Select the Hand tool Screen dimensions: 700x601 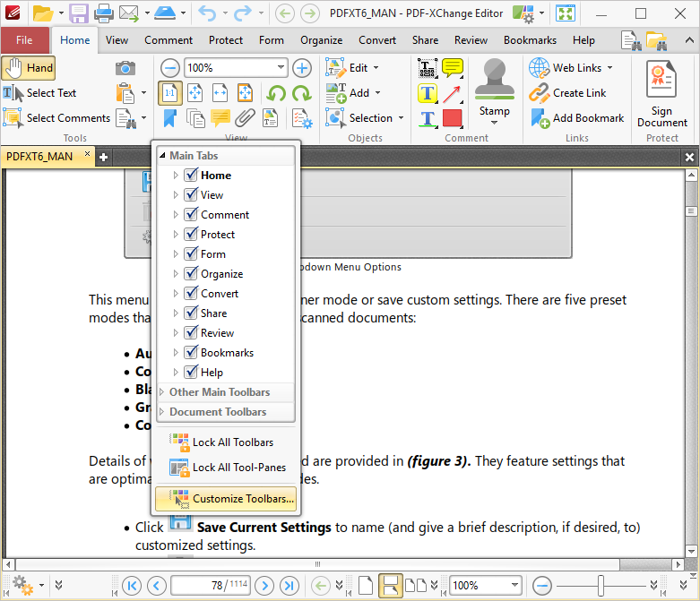point(29,68)
